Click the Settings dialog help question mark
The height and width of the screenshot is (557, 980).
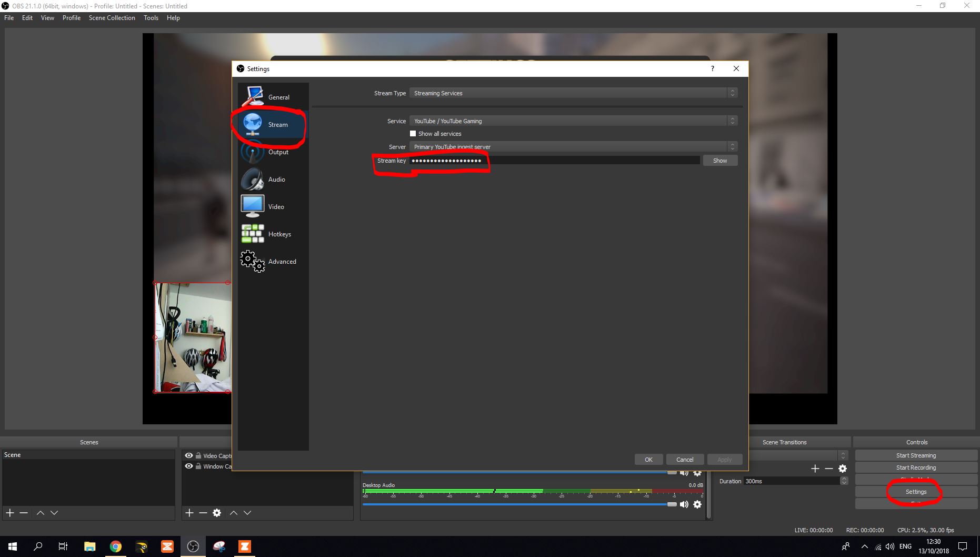713,68
